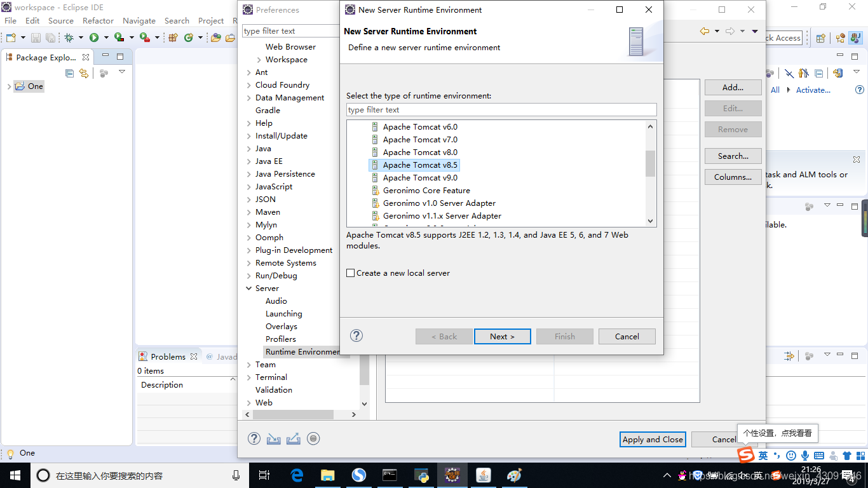Open the Navigate menu
This screenshot has height=488, width=868.
coord(139,20)
